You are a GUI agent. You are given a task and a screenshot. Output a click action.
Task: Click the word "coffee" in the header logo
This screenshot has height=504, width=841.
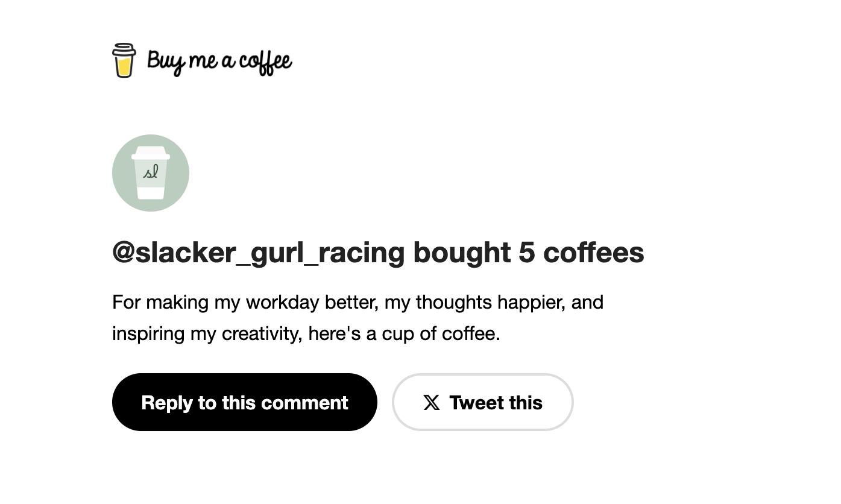click(x=265, y=61)
